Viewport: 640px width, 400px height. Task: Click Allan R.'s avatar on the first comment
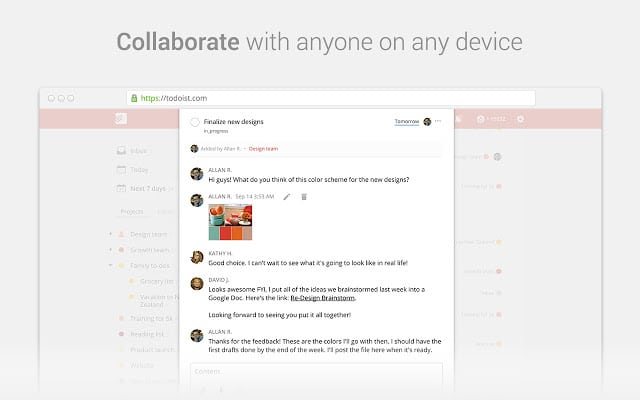coord(197,174)
